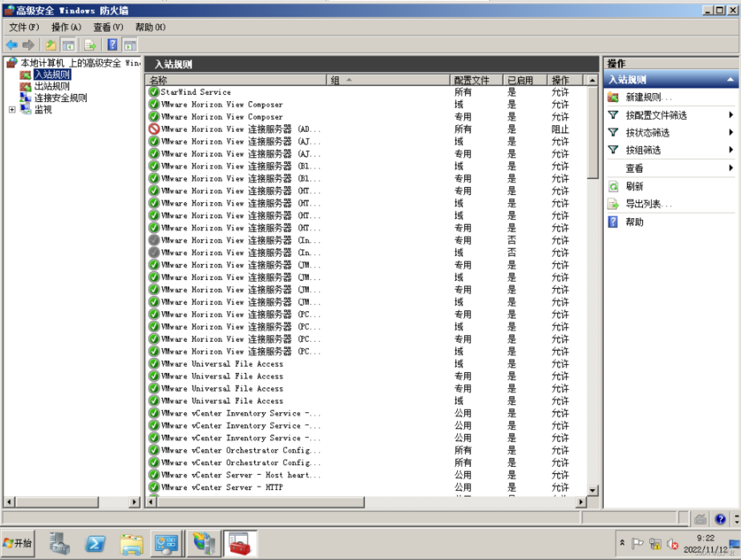The height and width of the screenshot is (560, 741).
Task: Select 连接安全规则 in the tree
Action: (61, 98)
